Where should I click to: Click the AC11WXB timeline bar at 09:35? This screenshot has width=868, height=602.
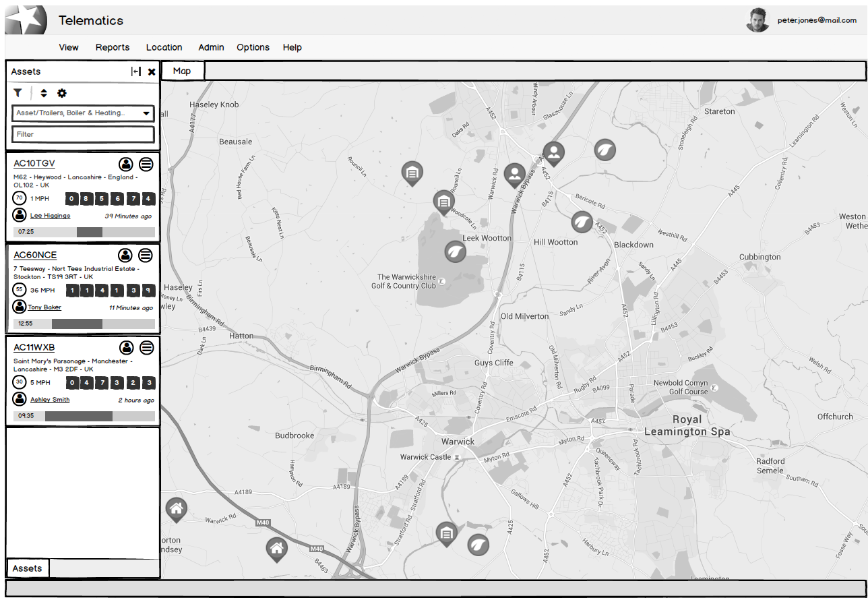pyautogui.click(x=84, y=416)
